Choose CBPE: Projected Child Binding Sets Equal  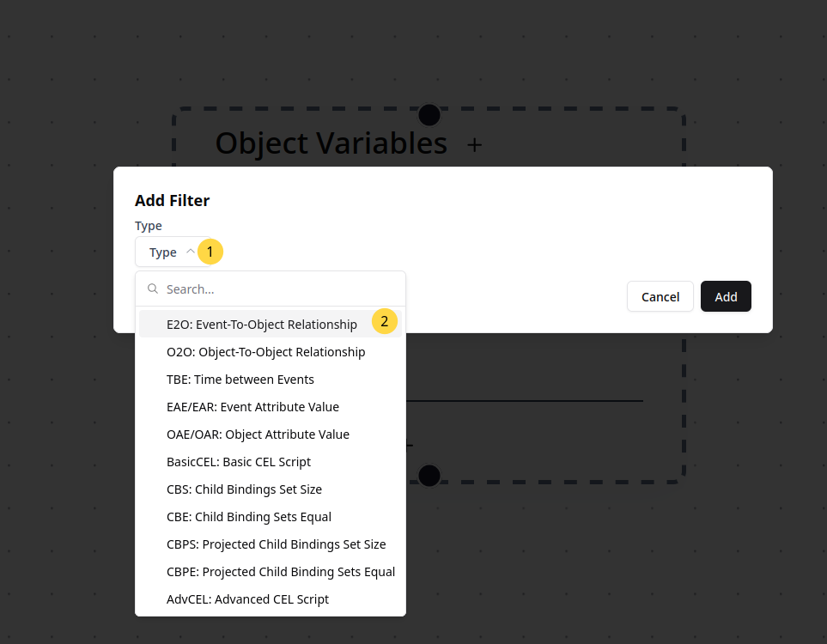[x=270, y=571]
